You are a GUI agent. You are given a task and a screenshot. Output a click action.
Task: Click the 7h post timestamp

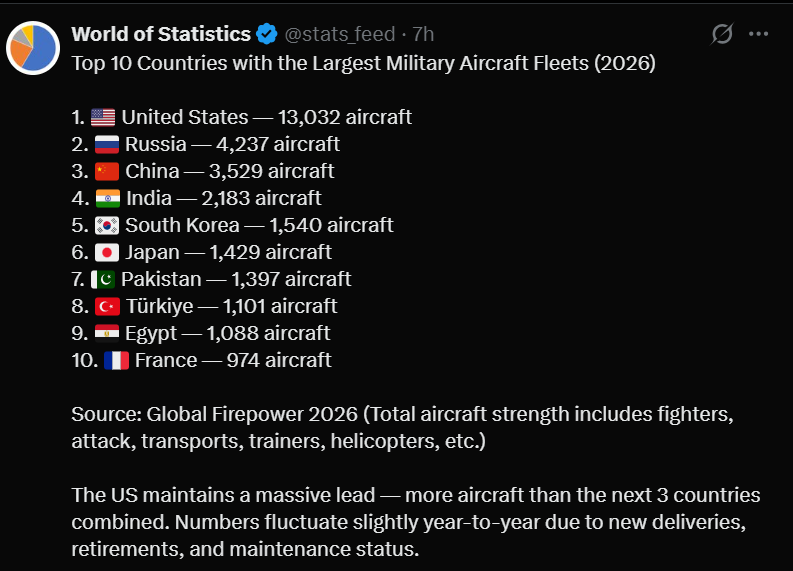[423, 34]
